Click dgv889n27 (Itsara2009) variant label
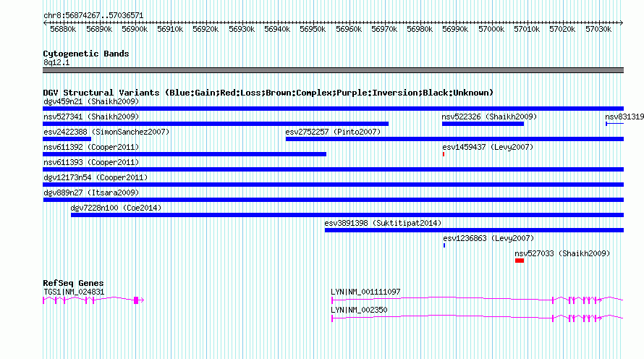Image resolution: width=644 pixels, height=359 pixels. tap(91, 193)
